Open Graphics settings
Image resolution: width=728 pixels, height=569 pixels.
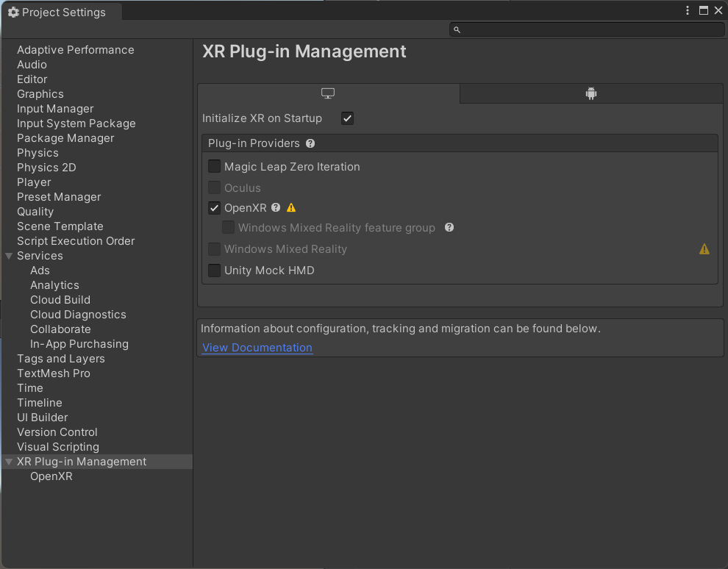coord(40,94)
